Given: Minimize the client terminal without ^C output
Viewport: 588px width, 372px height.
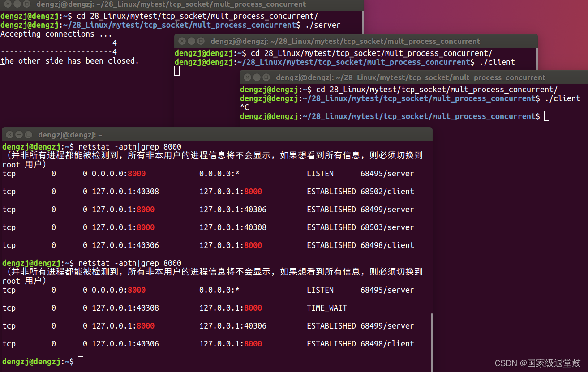Looking at the screenshot, I should click(x=191, y=41).
